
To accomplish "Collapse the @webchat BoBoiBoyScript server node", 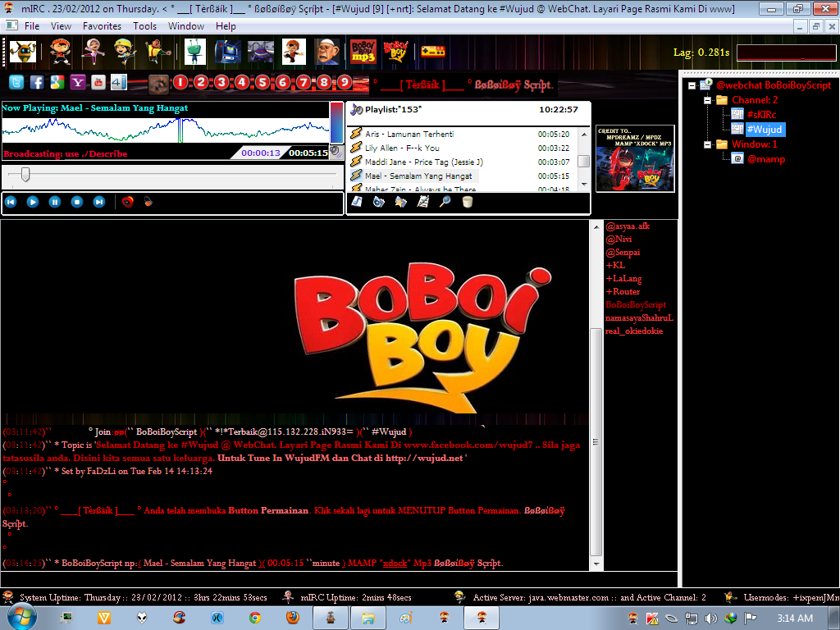I will [x=692, y=85].
